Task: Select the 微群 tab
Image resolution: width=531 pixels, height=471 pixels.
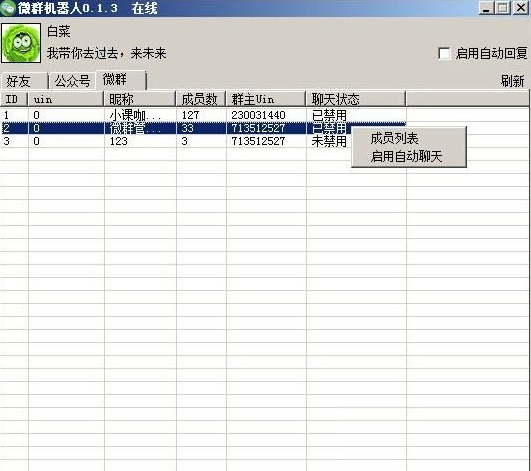Action: click(121, 80)
